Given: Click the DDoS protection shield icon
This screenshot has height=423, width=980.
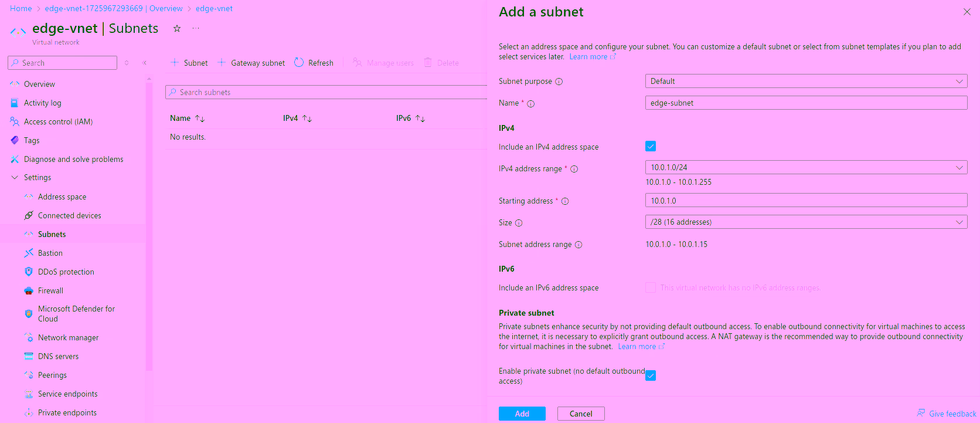Looking at the screenshot, I should pos(29,272).
